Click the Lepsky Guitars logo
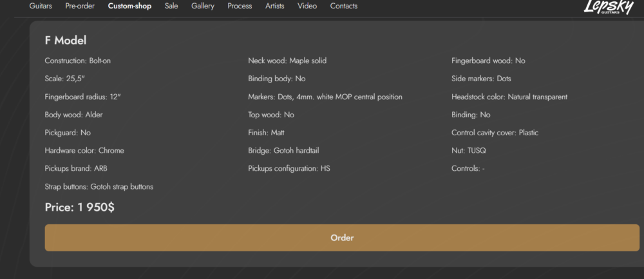This screenshot has width=644, height=279. click(x=607, y=6)
